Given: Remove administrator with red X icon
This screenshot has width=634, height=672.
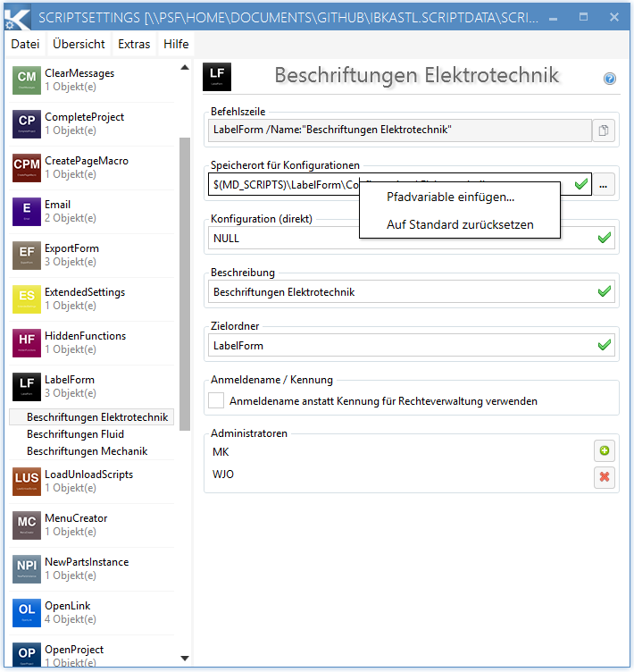Looking at the screenshot, I should point(605,477).
